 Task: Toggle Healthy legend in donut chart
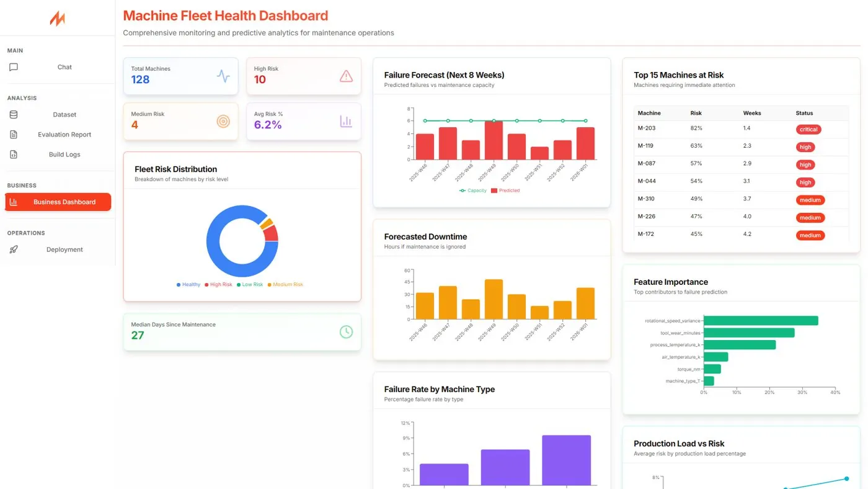pyautogui.click(x=188, y=285)
